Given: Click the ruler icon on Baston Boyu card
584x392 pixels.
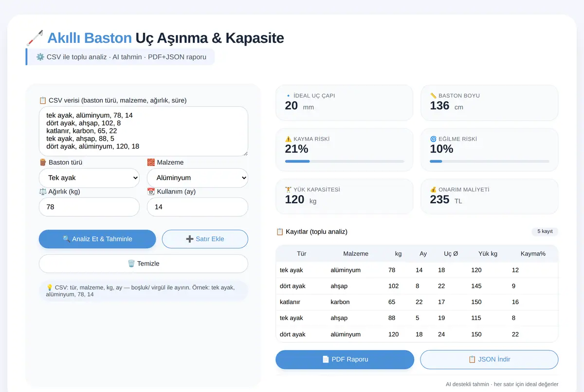Looking at the screenshot, I should (x=433, y=96).
